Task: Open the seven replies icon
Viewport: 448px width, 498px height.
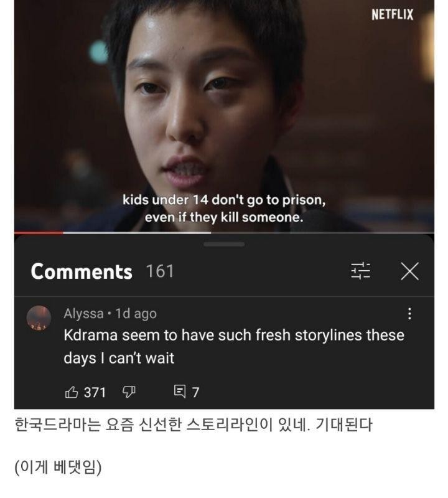Action: coord(180,392)
